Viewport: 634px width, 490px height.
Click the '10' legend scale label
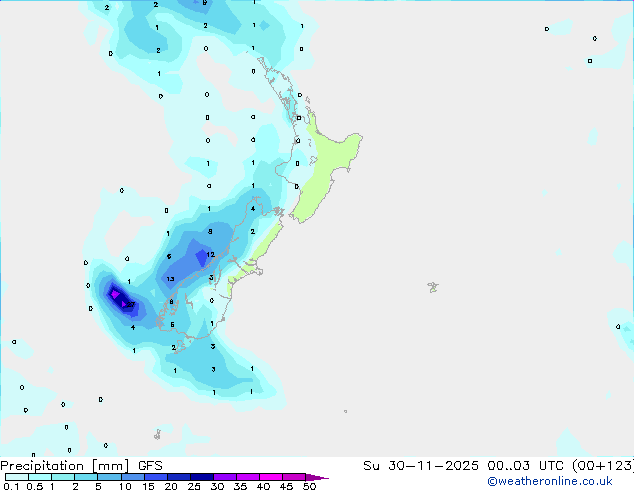click(125, 486)
